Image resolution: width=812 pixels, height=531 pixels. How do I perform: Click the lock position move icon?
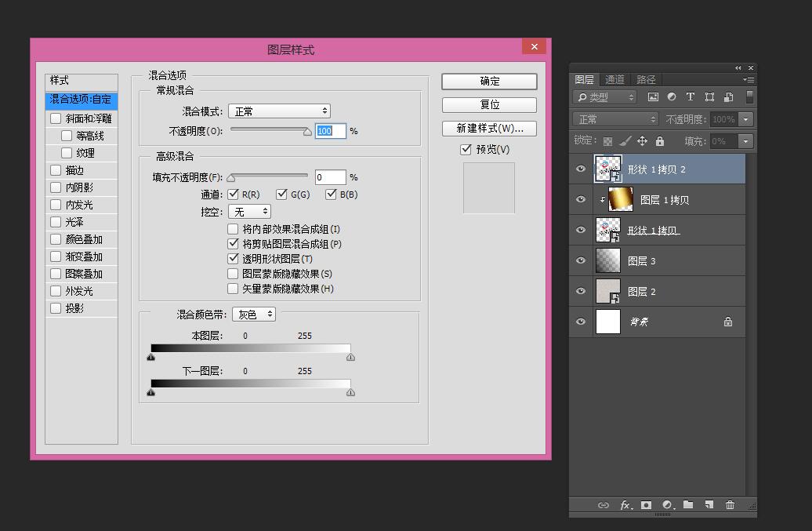[x=642, y=141]
